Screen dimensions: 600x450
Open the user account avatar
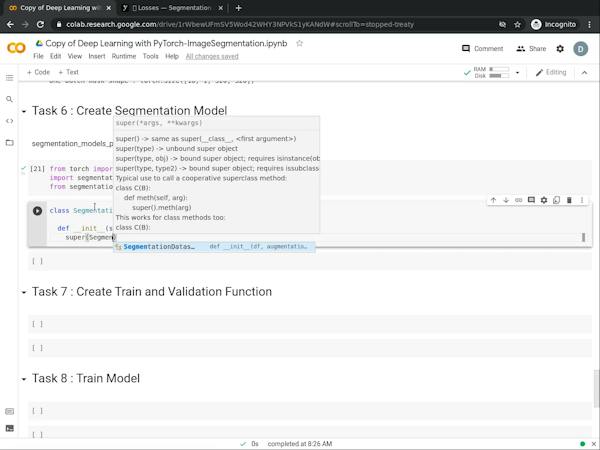pos(580,49)
